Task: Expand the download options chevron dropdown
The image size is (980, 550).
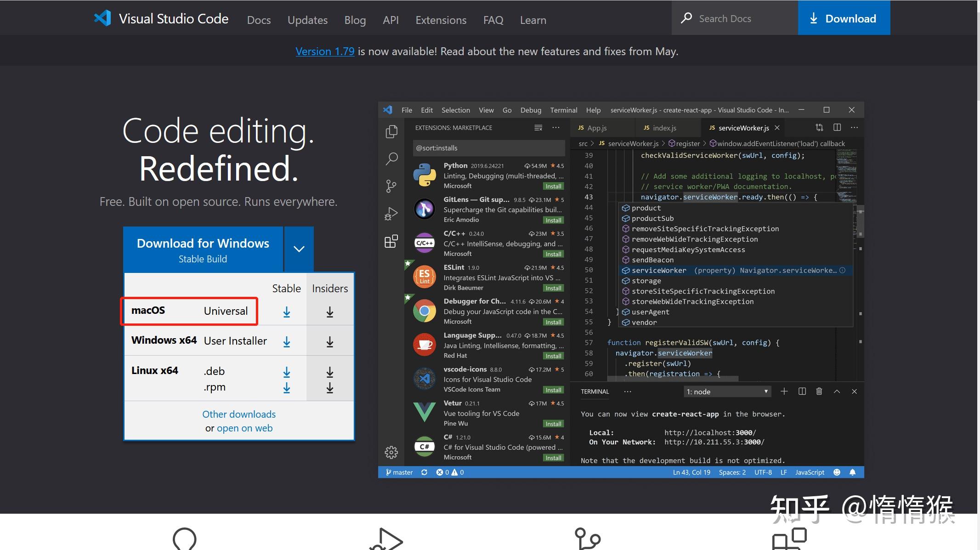Action: 299,249
